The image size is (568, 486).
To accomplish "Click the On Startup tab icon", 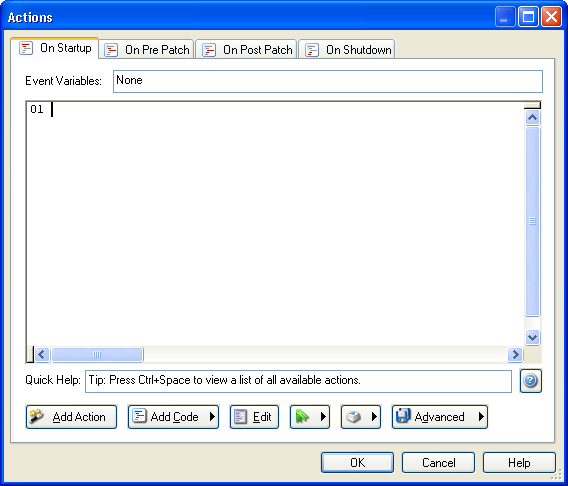I will 26,48.
